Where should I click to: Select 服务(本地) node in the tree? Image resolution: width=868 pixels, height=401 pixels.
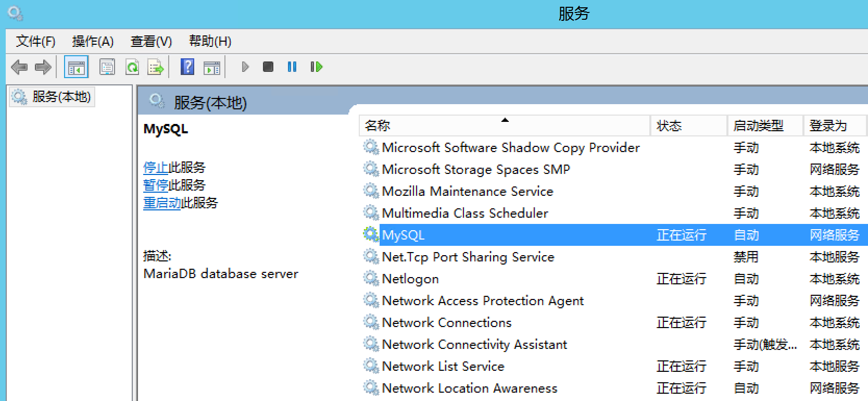tap(52, 97)
